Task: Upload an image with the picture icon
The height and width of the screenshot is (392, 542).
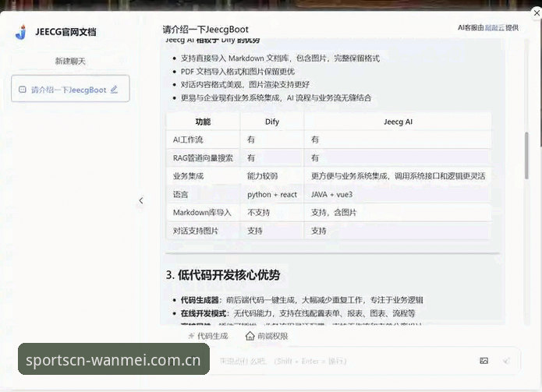Action: [x=484, y=361]
